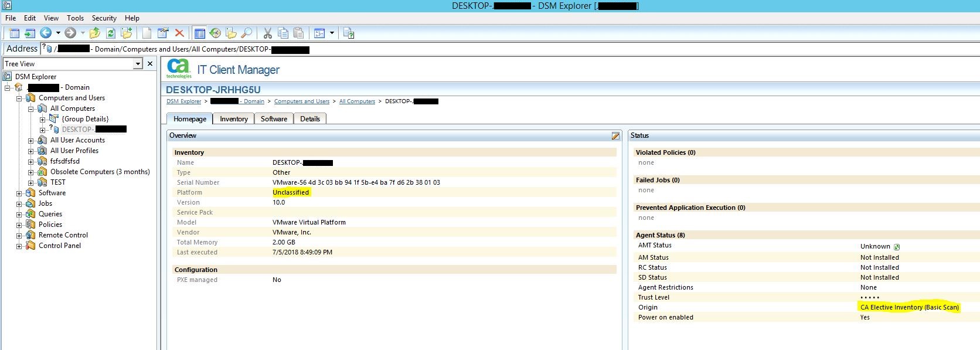Viewport: 980px width, 350px height.
Task: Expand the Software tree node
Action: (19, 193)
